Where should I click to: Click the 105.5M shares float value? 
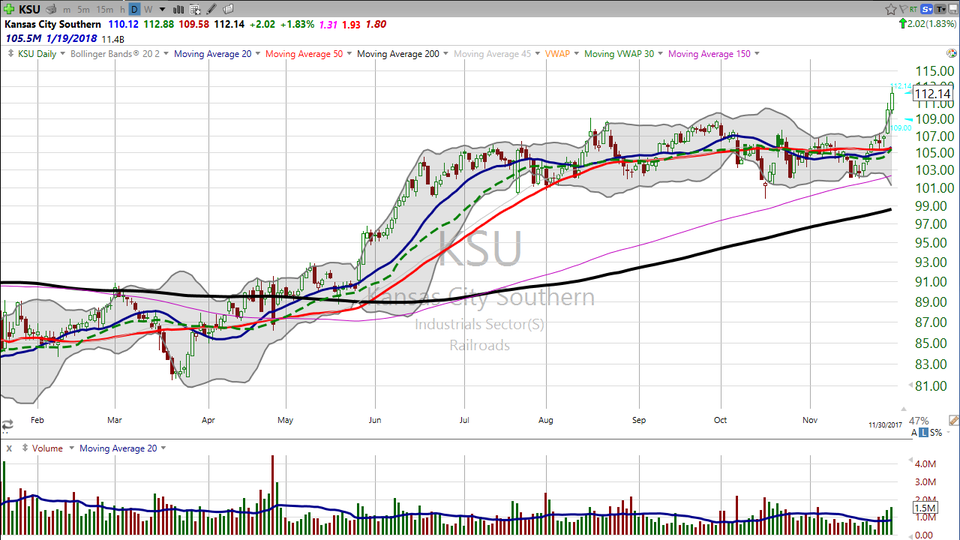[x=23, y=39]
